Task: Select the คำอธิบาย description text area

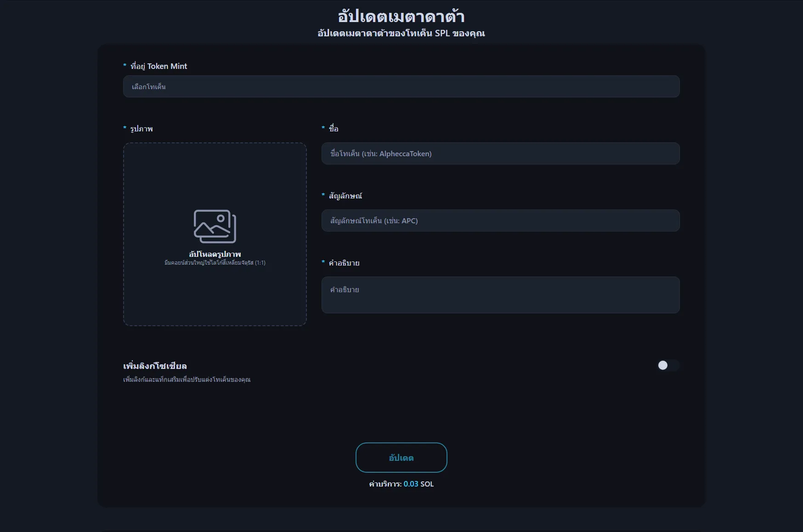Action: (500, 294)
